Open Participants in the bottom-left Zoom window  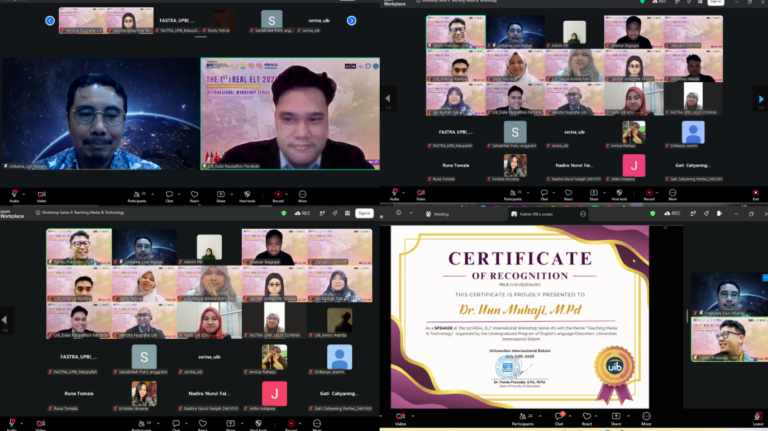pos(143,424)
